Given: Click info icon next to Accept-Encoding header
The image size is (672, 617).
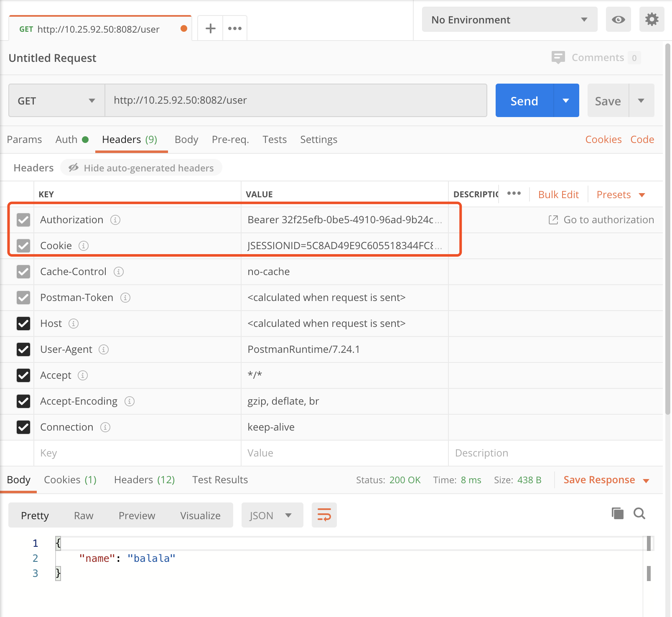Looking at the screenshot, I should [130, 401].
